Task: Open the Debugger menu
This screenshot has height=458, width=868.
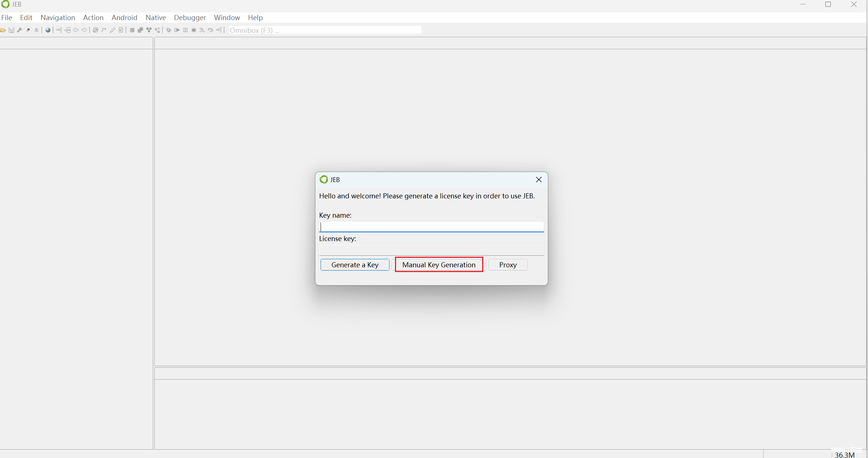Action: click(190, 18)
